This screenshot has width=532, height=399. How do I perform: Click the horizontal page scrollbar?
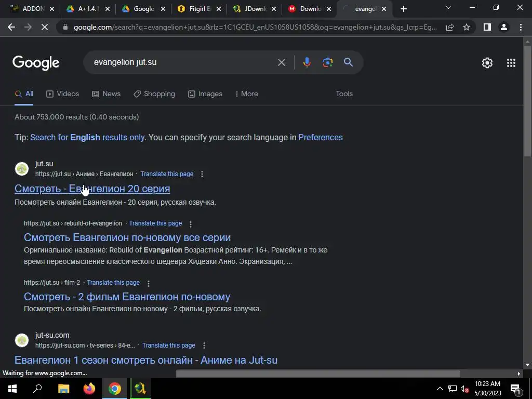click(318, 374)
